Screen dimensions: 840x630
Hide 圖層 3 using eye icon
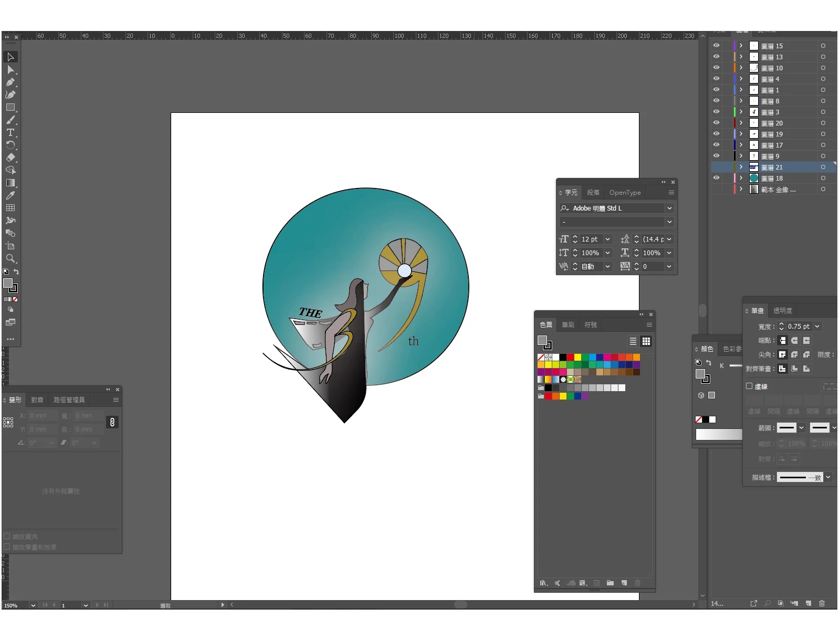tap(716, 112)
